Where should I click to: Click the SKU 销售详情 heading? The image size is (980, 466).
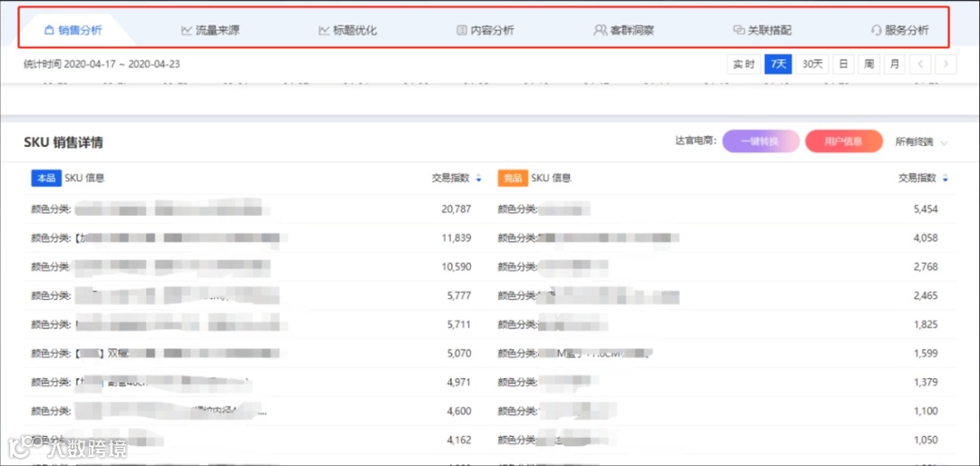coord(64,142)
